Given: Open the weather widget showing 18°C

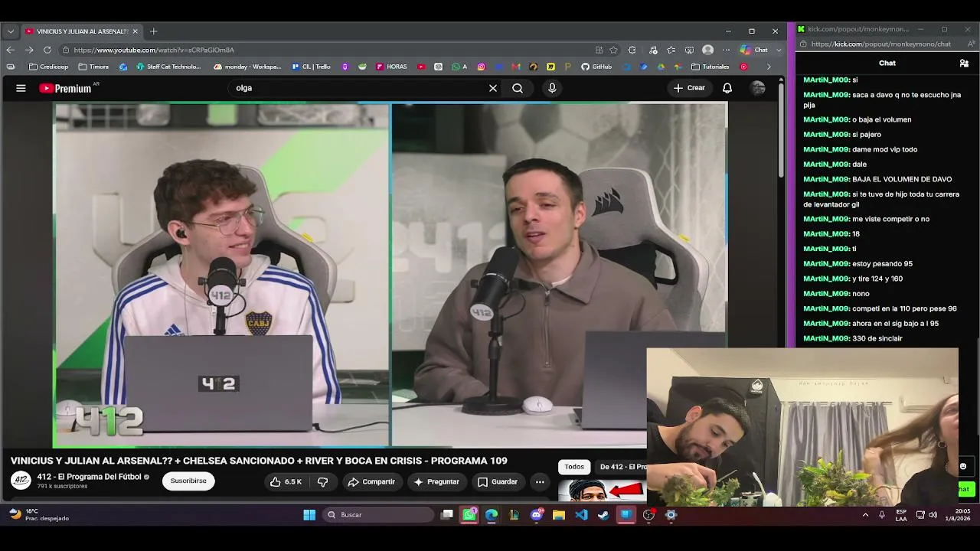Looking at the screenshot, I should click(x=38, y=515).
